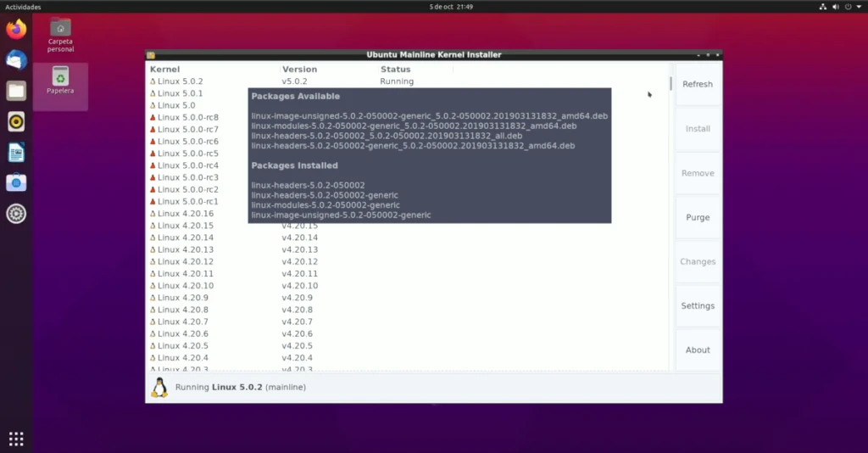Click the window title bar app icon
The height and width of the screenshot is (453, 868).
coord(151,55)
